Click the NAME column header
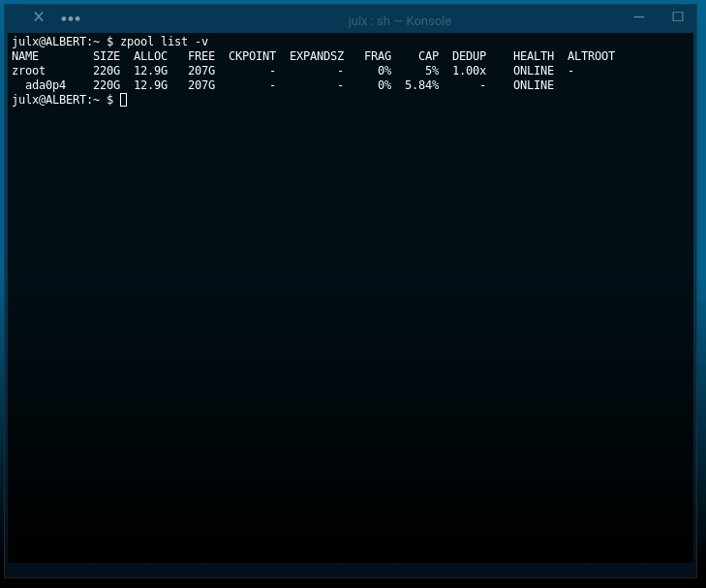Image resolution: width=706 pixels, height=588 pixels. coord(25,56)
